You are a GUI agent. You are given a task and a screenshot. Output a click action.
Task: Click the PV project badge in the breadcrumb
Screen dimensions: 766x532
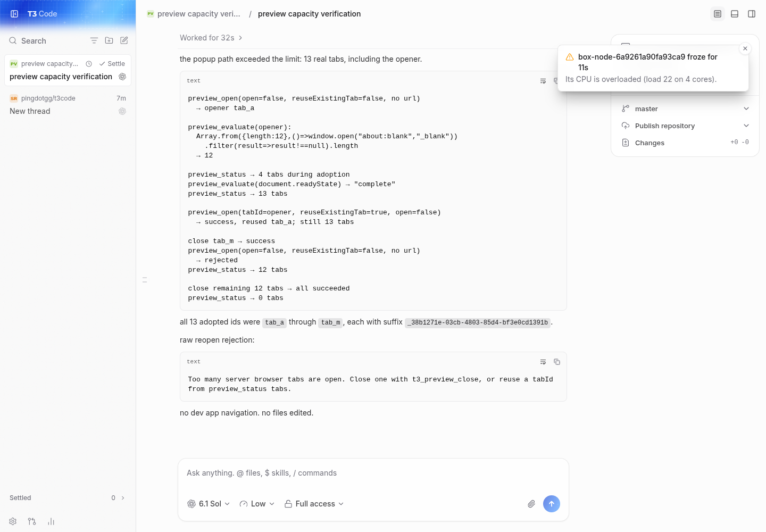point(151,14)
